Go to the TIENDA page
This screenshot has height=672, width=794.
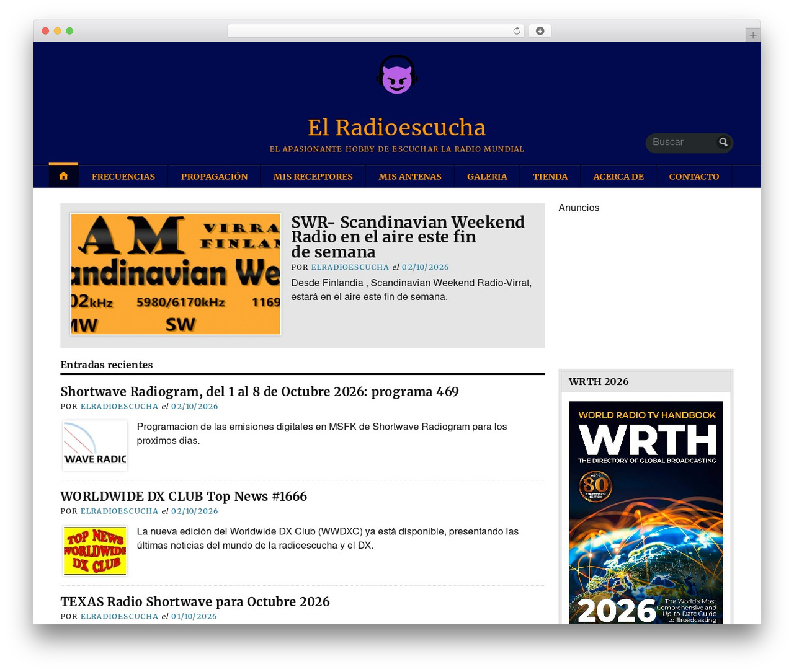550,177
